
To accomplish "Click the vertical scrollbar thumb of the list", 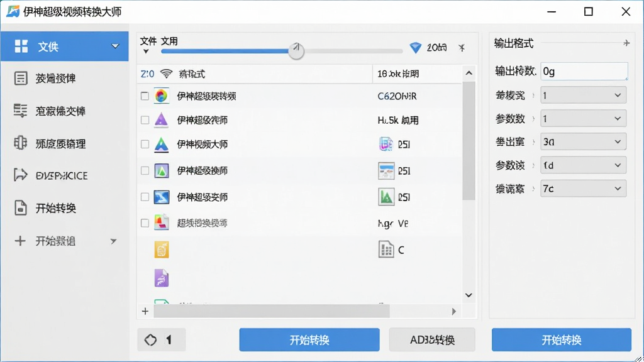I will pos(469,141).
